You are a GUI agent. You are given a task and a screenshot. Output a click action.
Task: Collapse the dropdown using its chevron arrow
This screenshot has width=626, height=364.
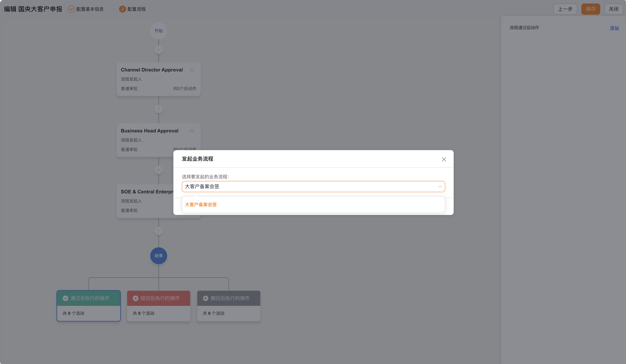pos(440,187)
